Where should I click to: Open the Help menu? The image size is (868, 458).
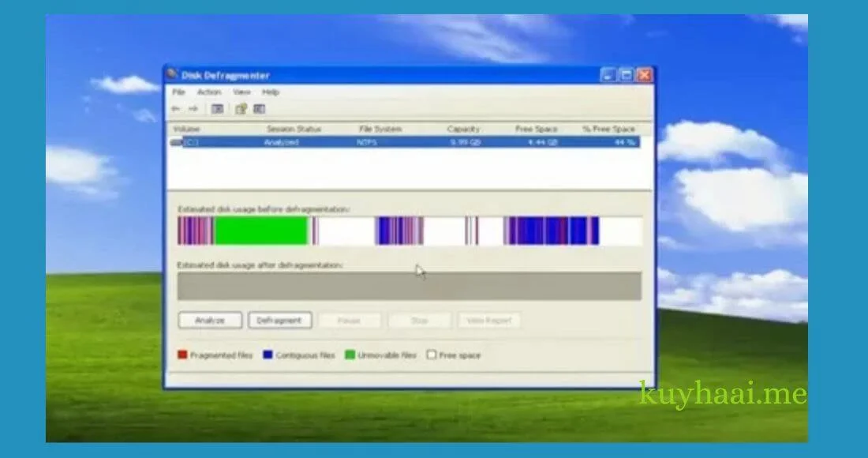click(271, 92)
